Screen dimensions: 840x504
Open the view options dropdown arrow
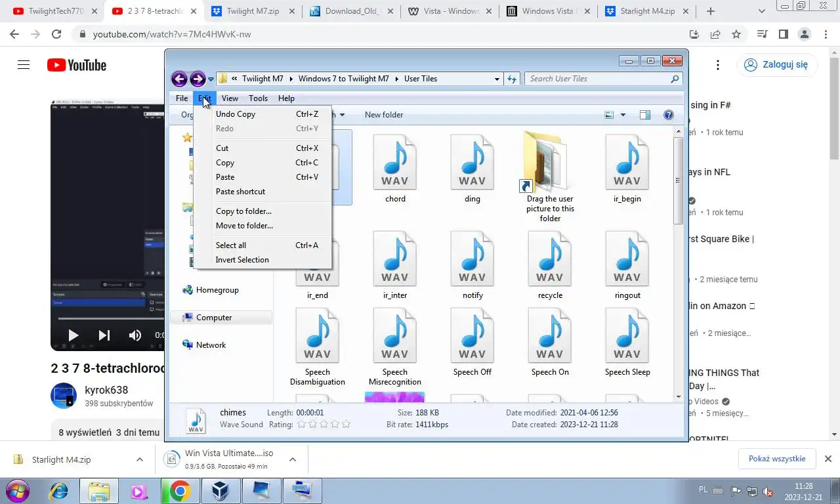coord(623,115)
